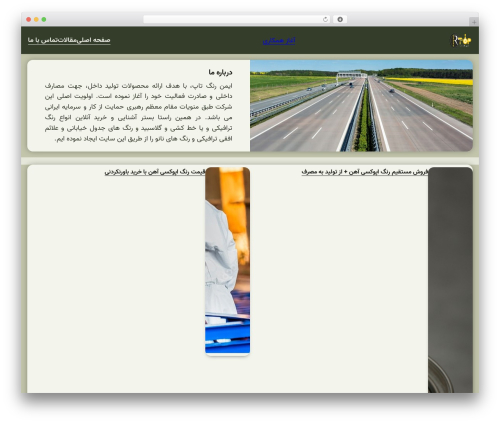The height and width of the screenshot is (423, 500).
Task: Close the window with the red button
Action: [x=29, y=19]
